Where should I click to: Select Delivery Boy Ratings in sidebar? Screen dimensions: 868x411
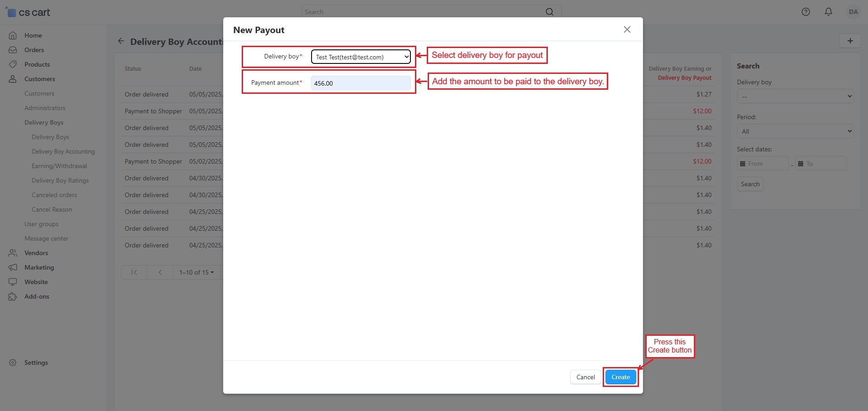point(60,180)
